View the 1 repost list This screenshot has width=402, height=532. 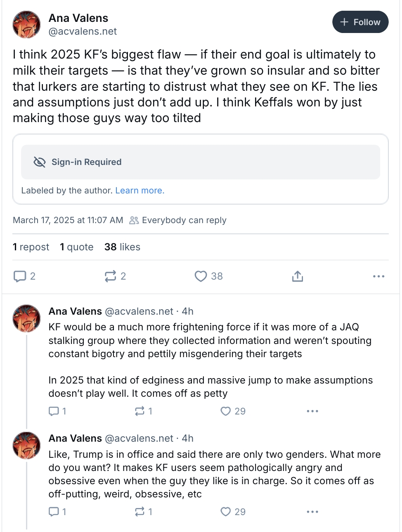[31, 247]
